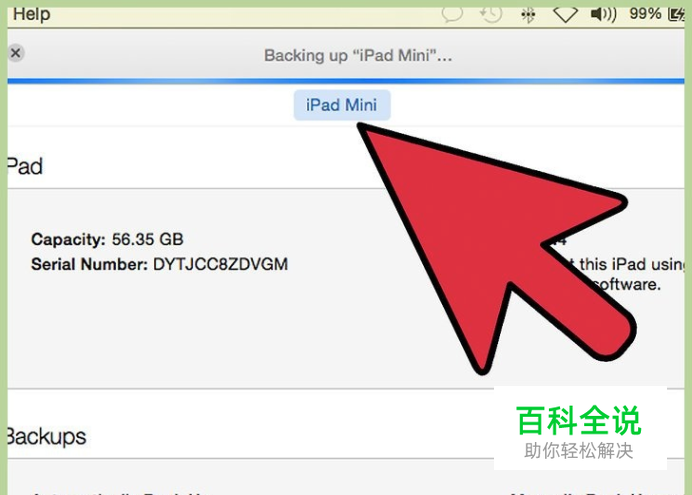Screen dimensions: 692x495
Task: Click the Bluetooth status icon
Action: coord(528,15)
